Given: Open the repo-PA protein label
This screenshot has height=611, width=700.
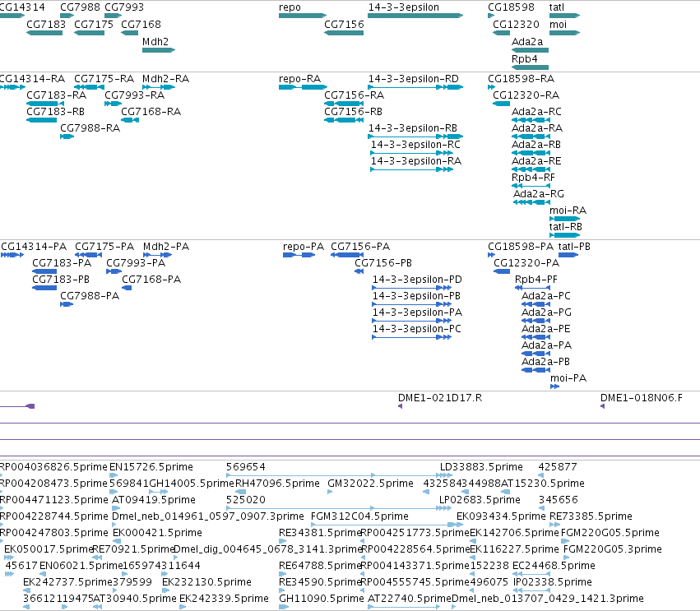Looking at the screenshot, I should (x=304, y=247).
